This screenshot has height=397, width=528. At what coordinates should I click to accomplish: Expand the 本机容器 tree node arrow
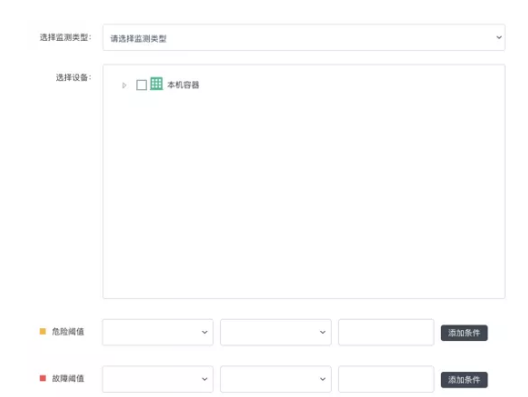tap(124, 85)
